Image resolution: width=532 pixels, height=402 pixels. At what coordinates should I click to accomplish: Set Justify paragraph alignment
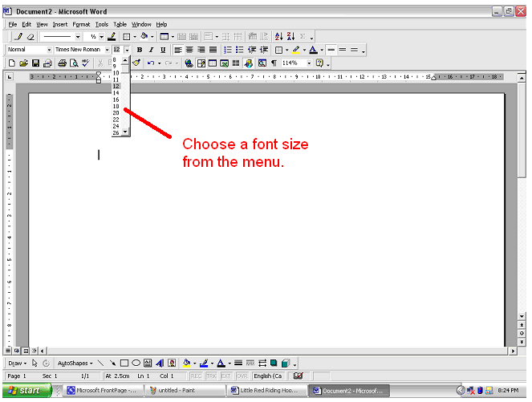coord(213,50)
